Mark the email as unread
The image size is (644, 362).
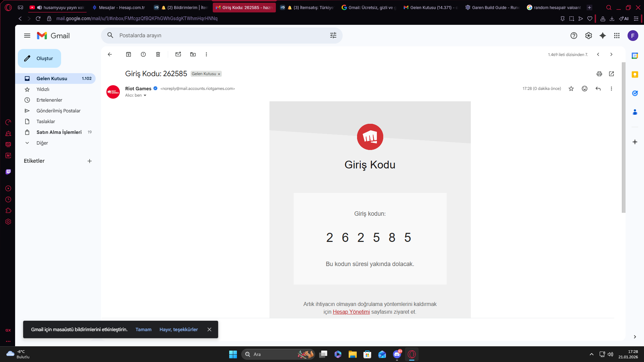coord(178,54)
